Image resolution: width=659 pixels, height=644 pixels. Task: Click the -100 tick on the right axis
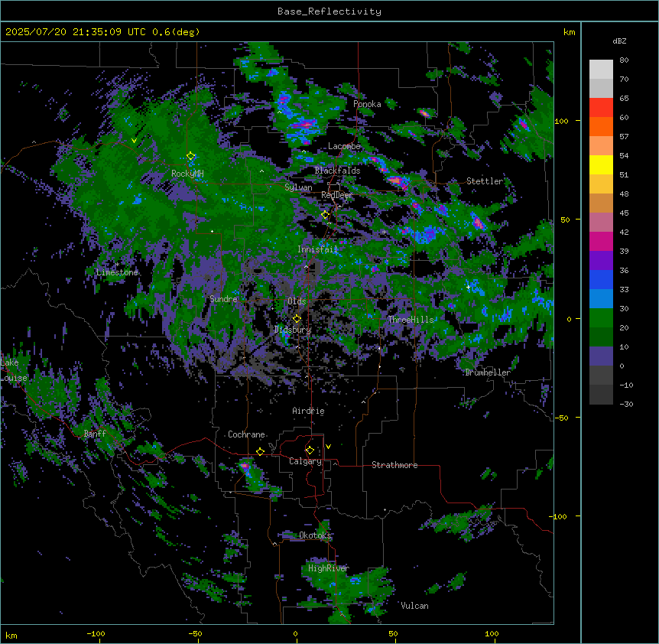click(559, 516)
